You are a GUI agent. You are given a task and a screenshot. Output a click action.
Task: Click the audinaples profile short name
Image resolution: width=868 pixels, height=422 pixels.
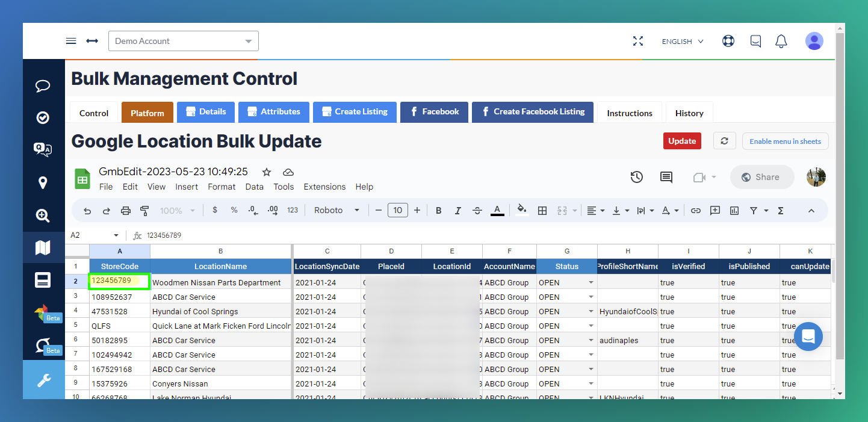[628, 340]
